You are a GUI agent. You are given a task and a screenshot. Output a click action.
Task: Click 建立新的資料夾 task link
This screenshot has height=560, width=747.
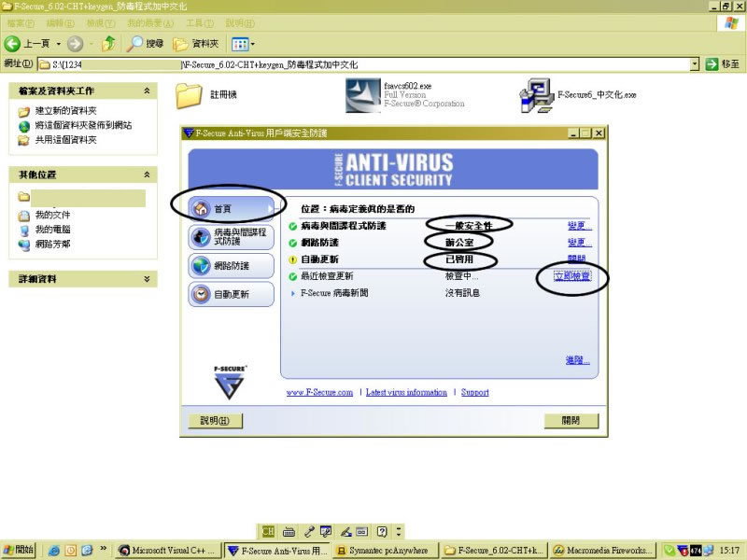coord(65,111)
